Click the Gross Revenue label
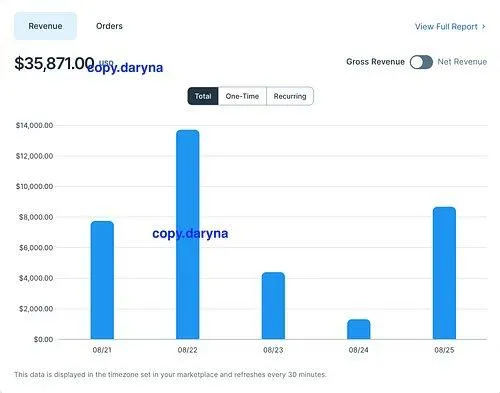The image size is (500, 393). [375, 62]
